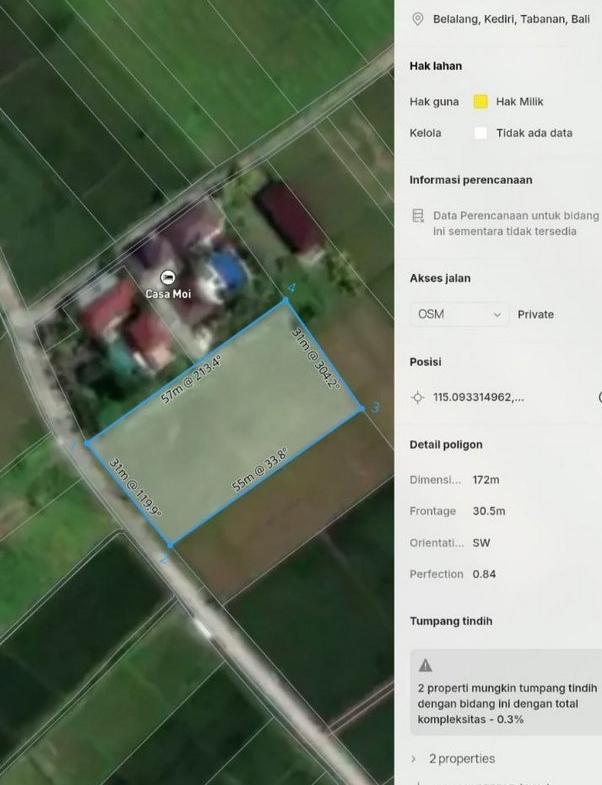Viewport: 602px width, 785px height.
Task: Select polygon vertex 2 on the map
Action: (x=170, y=546)
